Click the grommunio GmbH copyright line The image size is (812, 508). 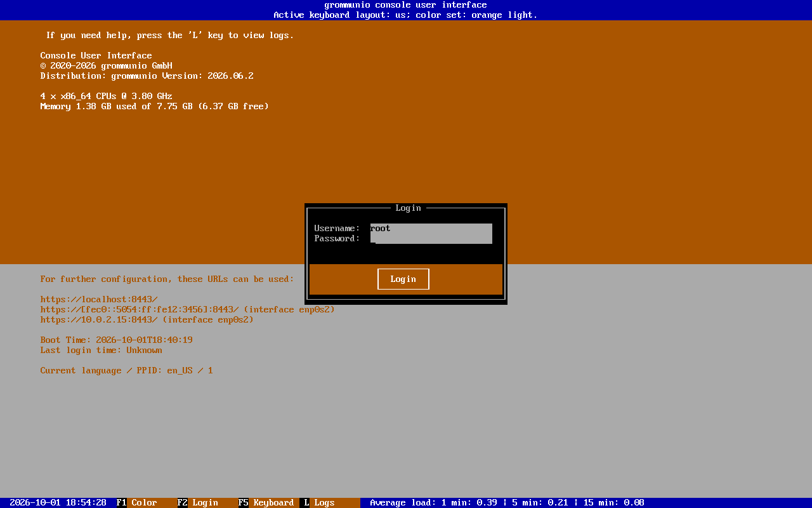click(107, 66)
